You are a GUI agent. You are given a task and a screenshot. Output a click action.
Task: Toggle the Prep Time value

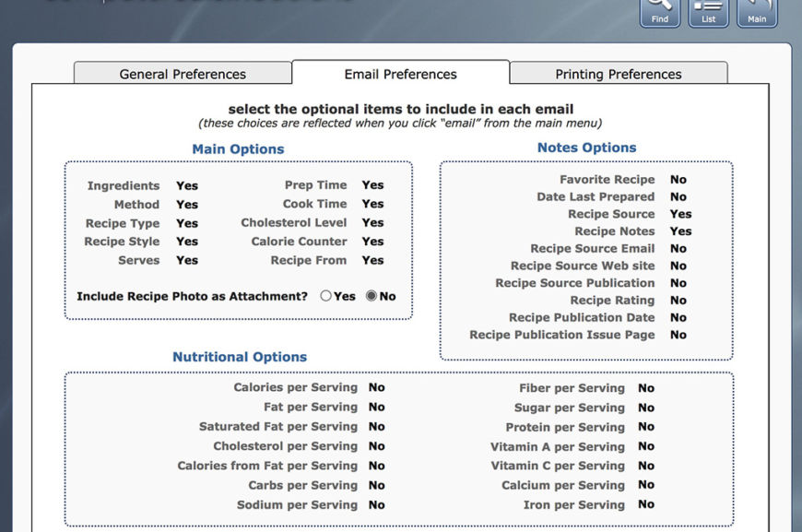[x=372, y=185]
